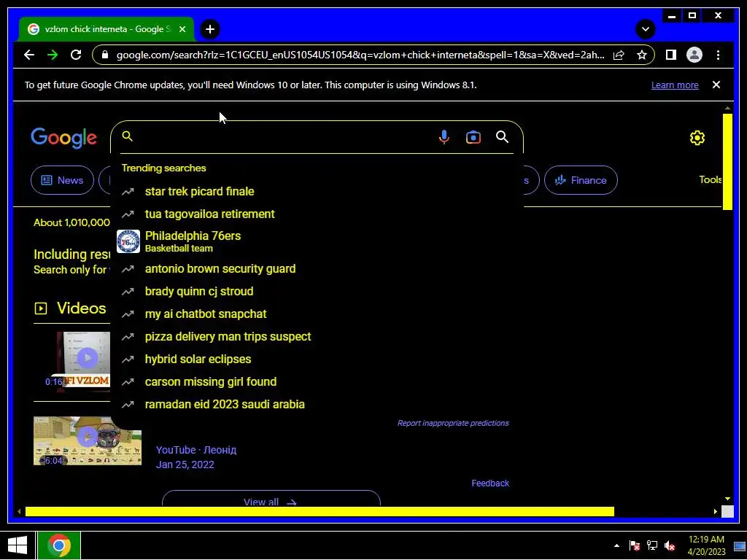
Task: Open the taskbar clock showing 12:19 AM
Action: 706,545
